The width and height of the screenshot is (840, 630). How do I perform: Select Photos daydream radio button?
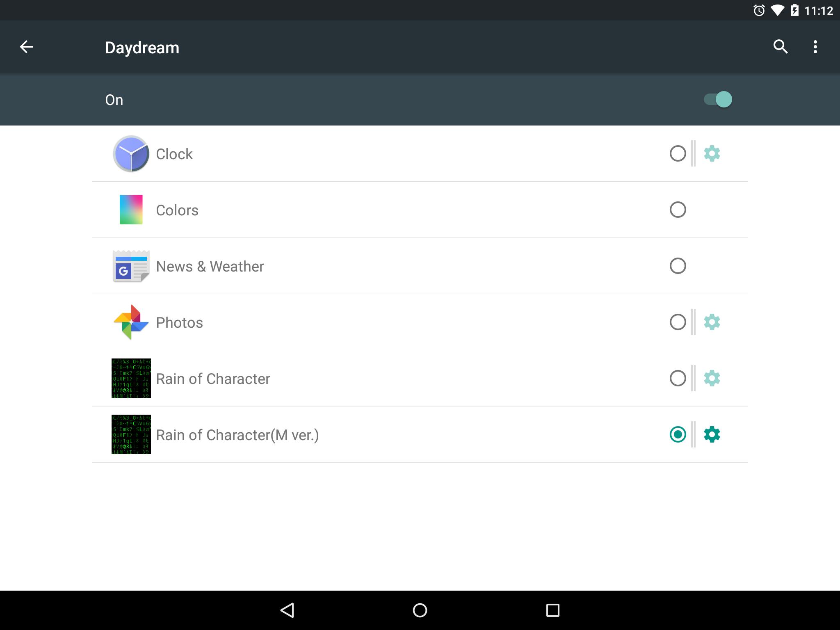pos(678,322)
